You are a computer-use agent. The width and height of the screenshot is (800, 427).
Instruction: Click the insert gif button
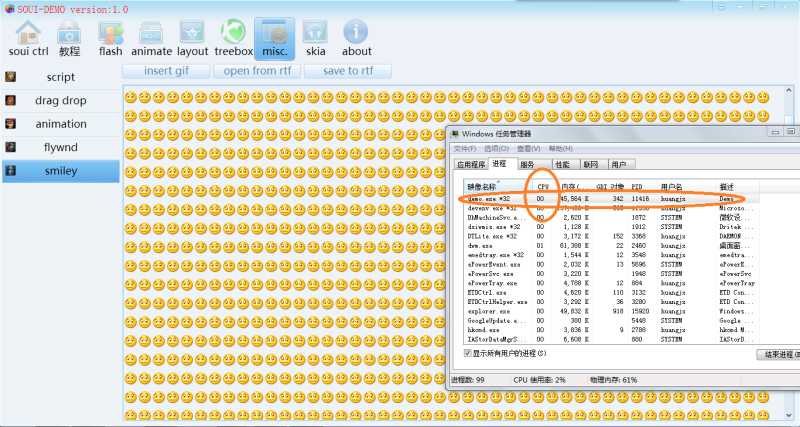coord(166,71)
